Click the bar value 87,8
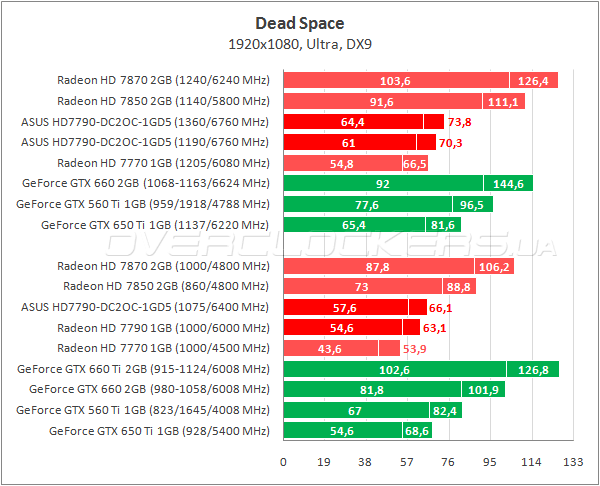600x486 pixels. coord(377,267)
